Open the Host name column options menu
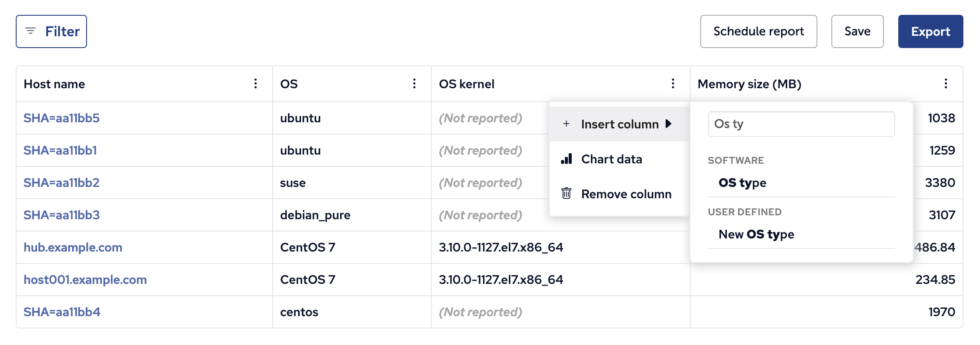980x345 pixels. point(256,84)
